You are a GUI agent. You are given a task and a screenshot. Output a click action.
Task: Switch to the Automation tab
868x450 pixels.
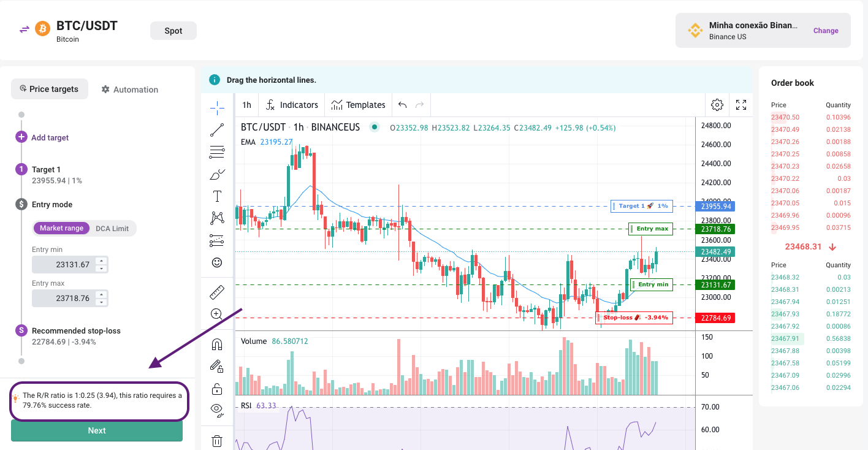(x=129, y=90)
